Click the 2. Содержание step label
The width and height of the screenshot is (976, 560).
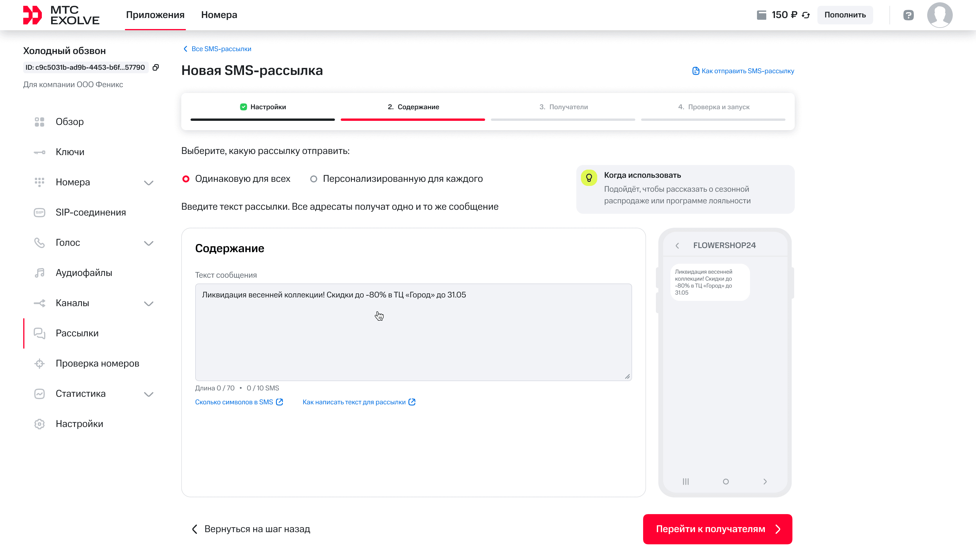[x=413, y=107]
